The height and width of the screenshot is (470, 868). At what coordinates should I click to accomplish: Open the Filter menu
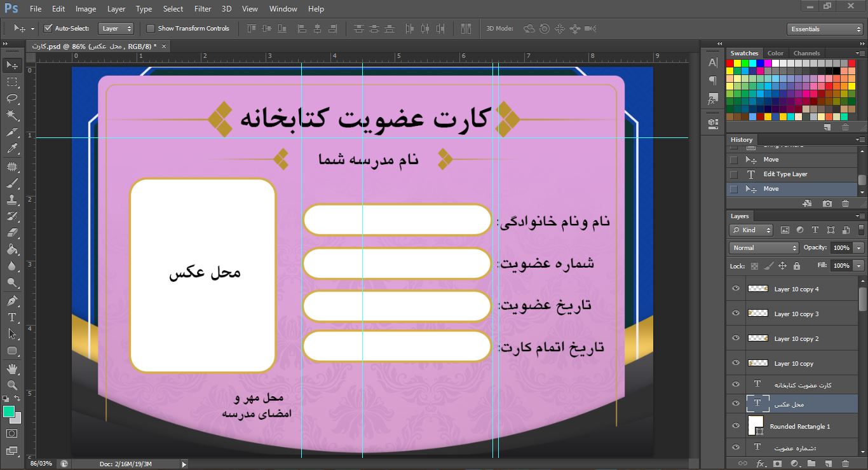(203, 9)
